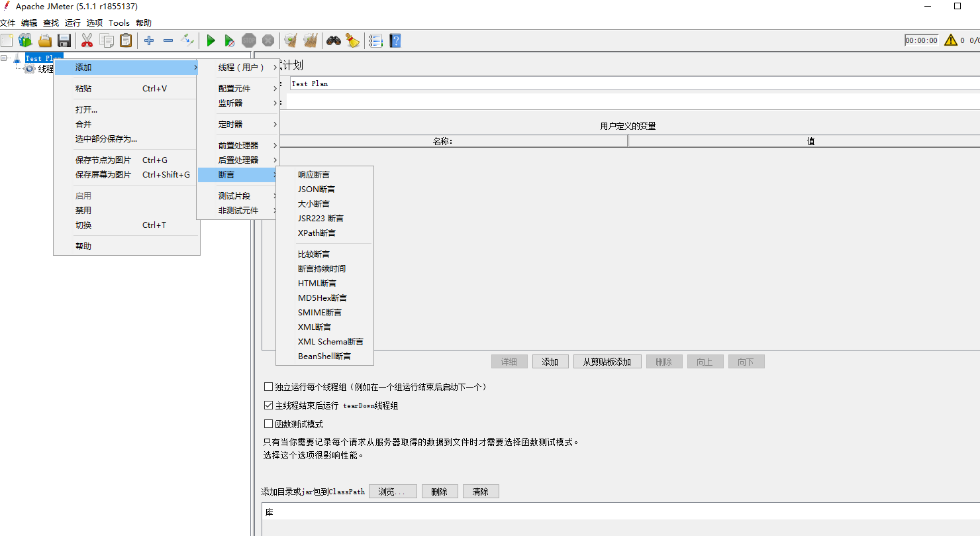Open the 文件 menu in menu bar

pyautogui.click(x=7, y=23)
